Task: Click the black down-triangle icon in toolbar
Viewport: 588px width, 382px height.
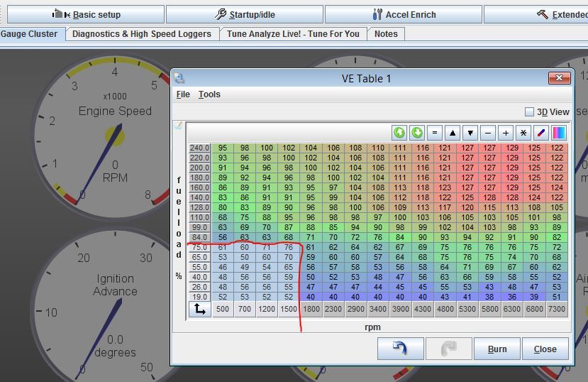Action: pos(470,133)
